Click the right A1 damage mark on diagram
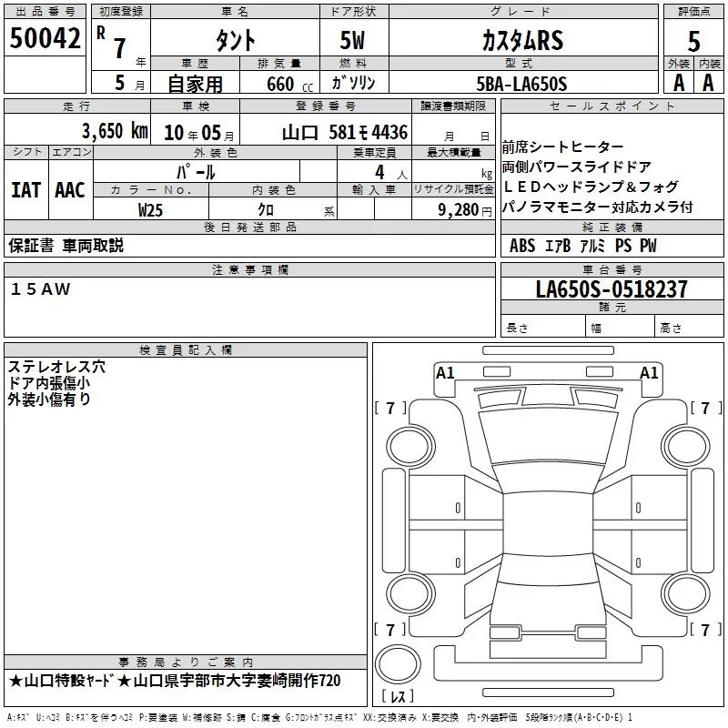Viewport: 728px width, 728px height. 649,373
